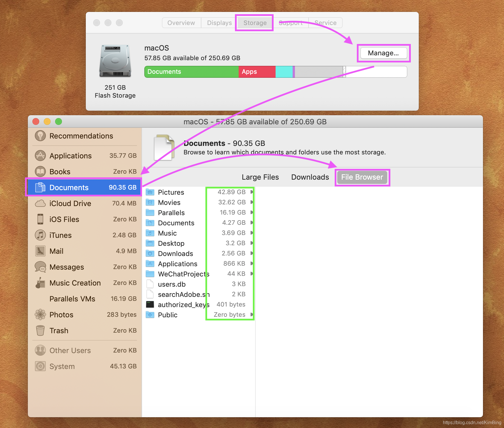504x428 pixels.
Task: Expand the Public folder arrow
Action: tap(252, 314)
